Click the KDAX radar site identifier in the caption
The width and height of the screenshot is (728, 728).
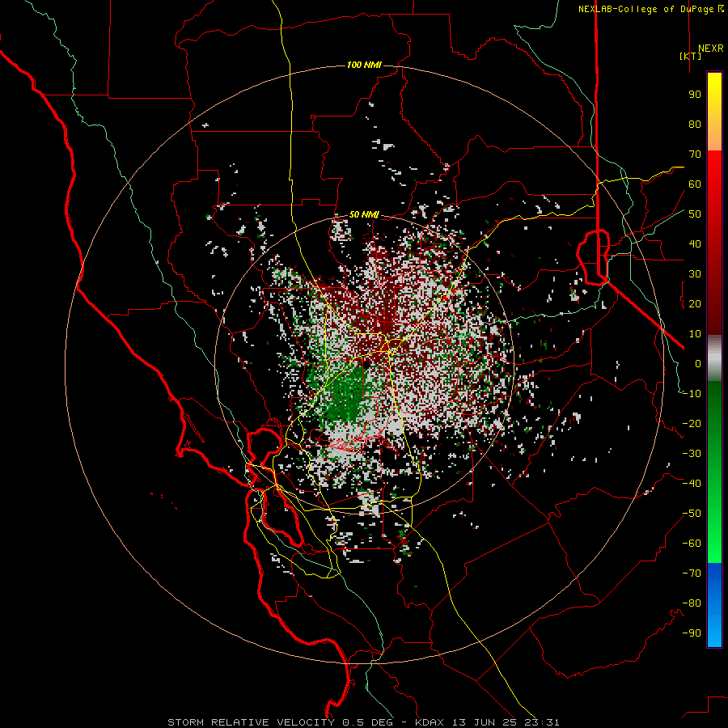click(x=430, y=722)
